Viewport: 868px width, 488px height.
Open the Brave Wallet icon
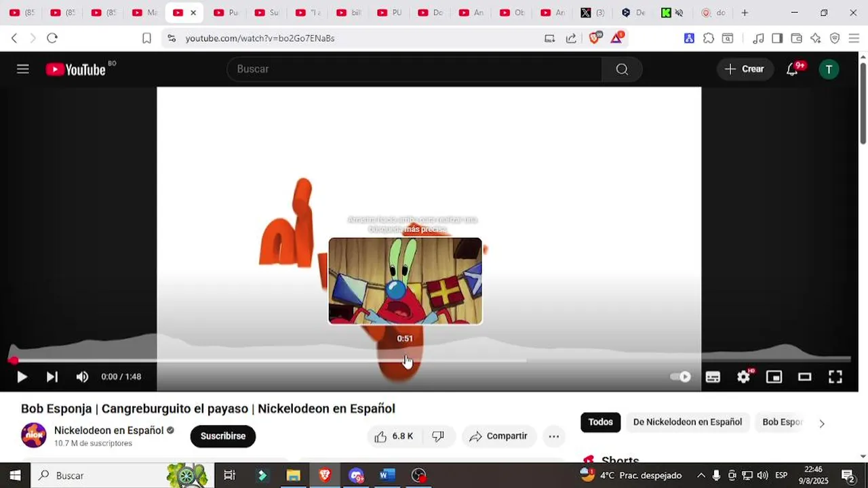[797, 39]
